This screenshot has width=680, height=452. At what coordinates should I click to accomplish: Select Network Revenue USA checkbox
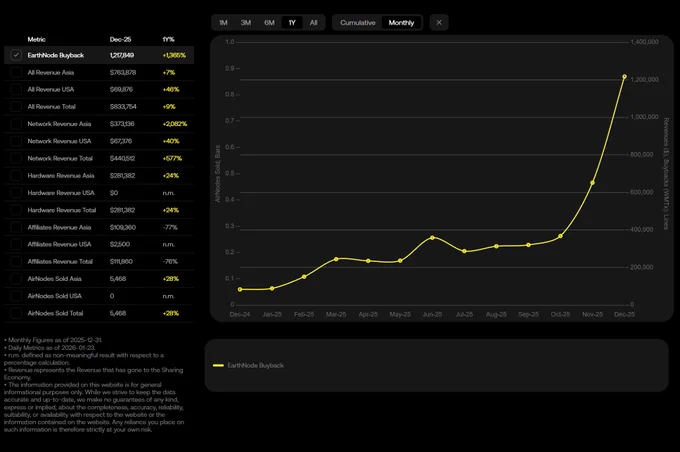(x=16, y=141)
